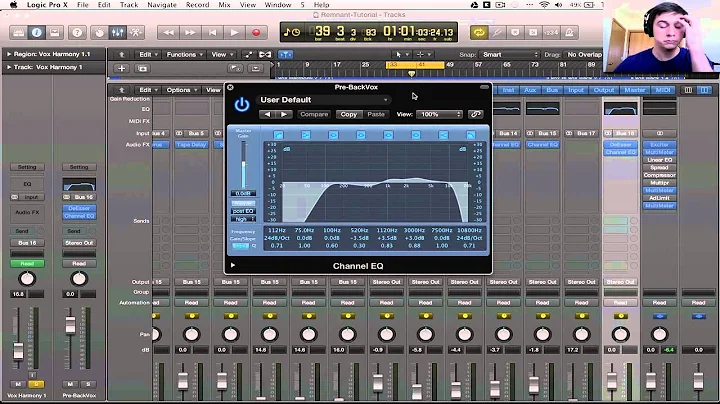This screenshot has width=720, height=404.
Task: Click the Wi-Fi icon in menu bar
Action: pyautogui.click(x=545, y=5)
